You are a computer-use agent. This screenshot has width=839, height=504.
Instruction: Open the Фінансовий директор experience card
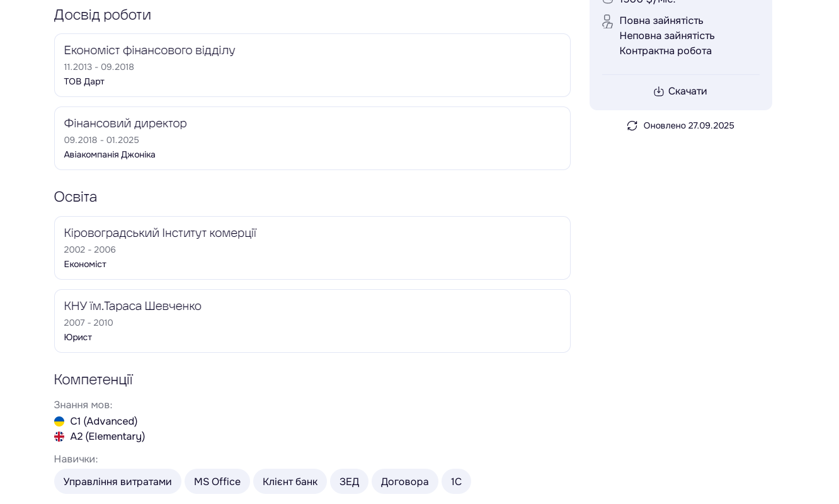(x=312, y=138)
